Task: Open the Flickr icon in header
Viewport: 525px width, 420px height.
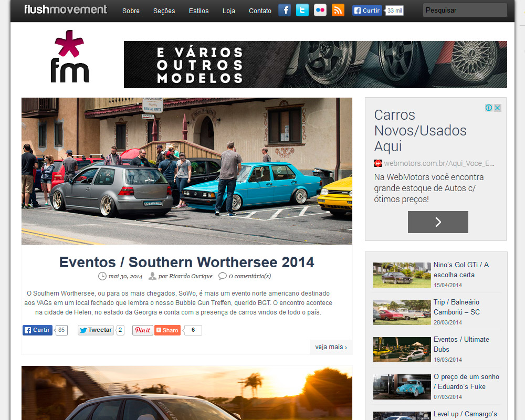Action: pyautogui.click(x=320, y=10)
